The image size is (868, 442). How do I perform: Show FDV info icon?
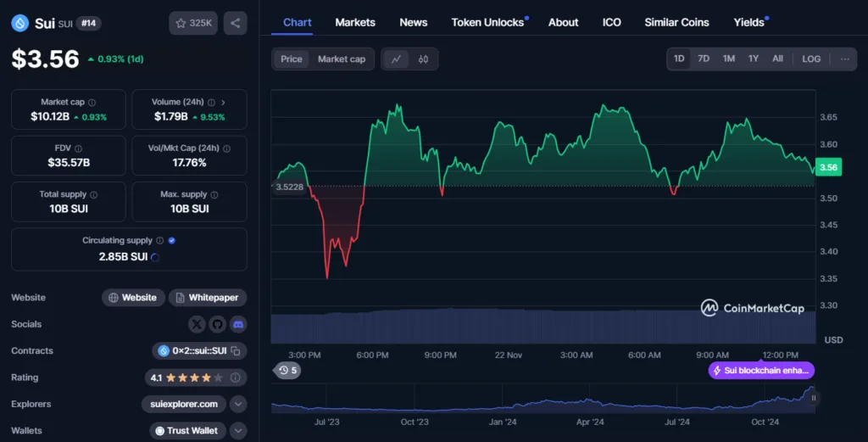click(78, 148)
